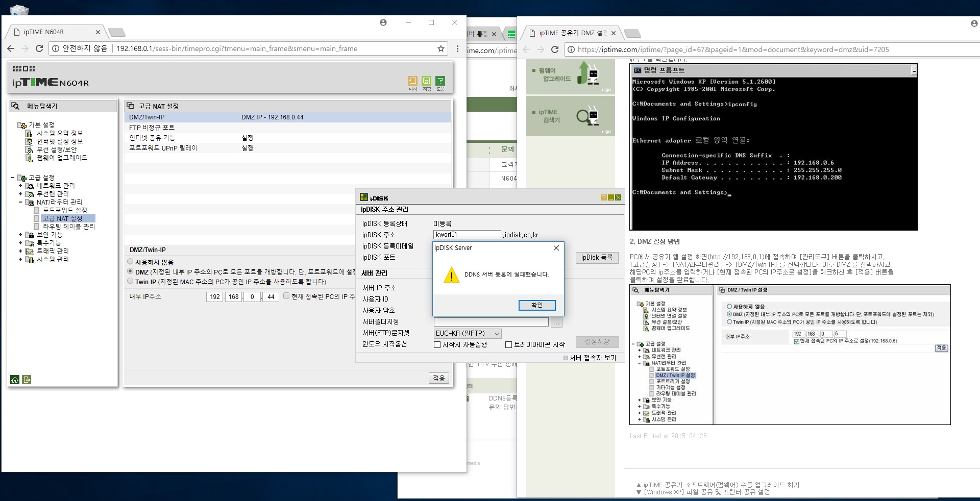Click the ipDISK help question mark icon

pyautogui.click(x=604, y=197)
